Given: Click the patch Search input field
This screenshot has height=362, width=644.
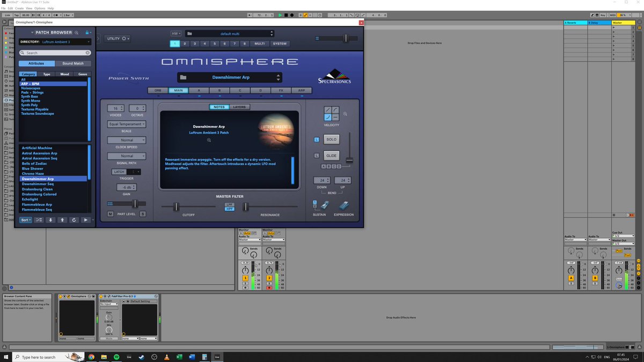Looking at the screenshot, I should point(55,53).
